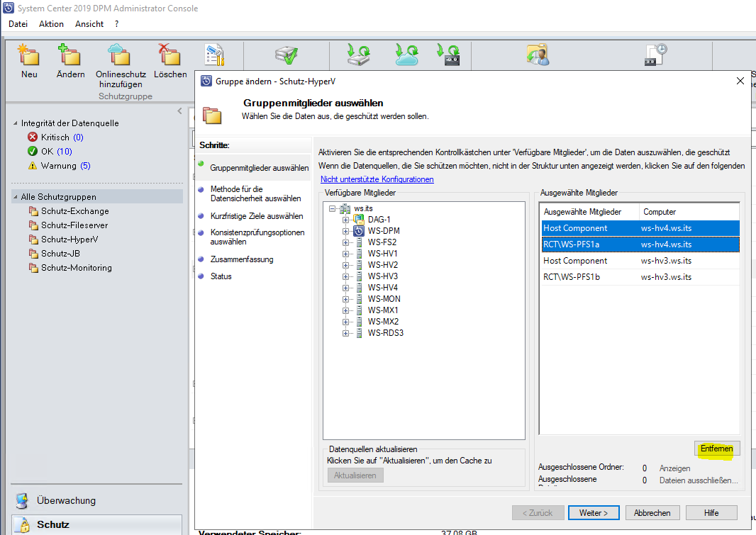Click the disk recovery point icon
This screenshot has height=535, width=756.
[x=359, y=55]
